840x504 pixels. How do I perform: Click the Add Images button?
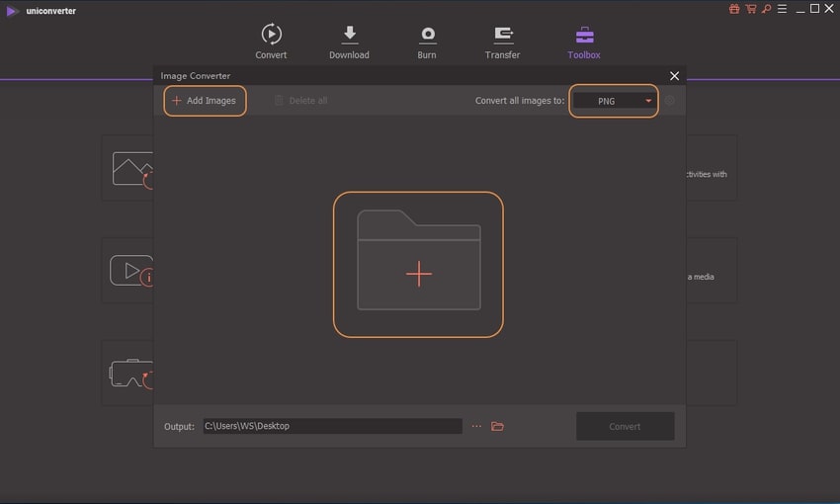(x=205, y=101)
